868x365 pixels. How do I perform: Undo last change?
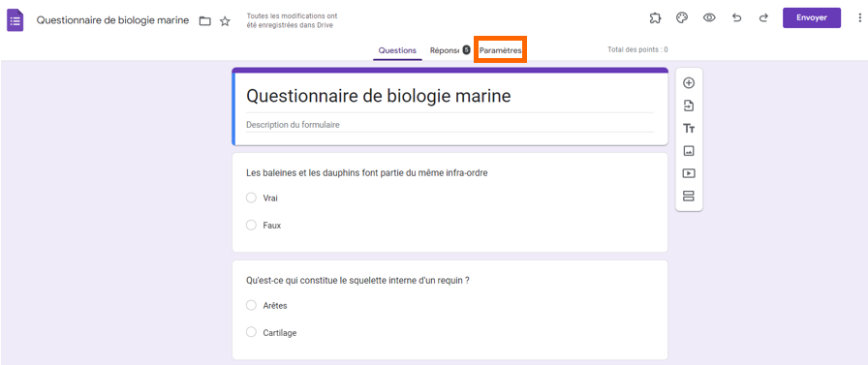point(736,17)
